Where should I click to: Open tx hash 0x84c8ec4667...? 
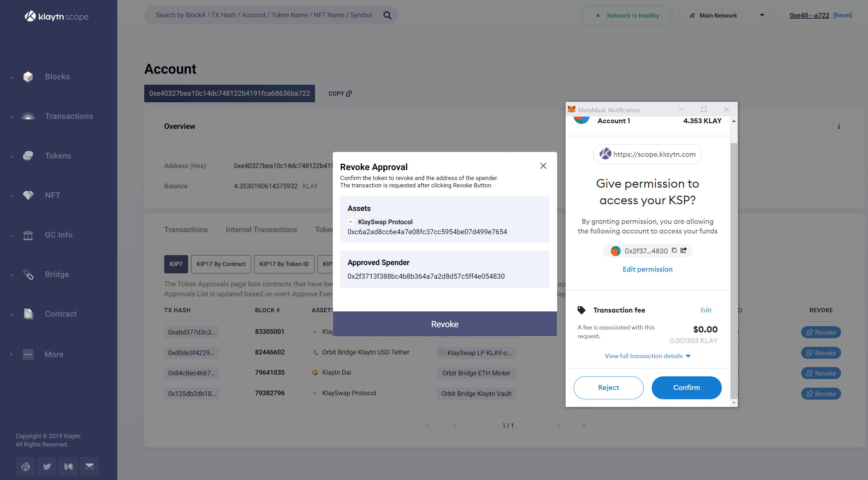(191, 373)
